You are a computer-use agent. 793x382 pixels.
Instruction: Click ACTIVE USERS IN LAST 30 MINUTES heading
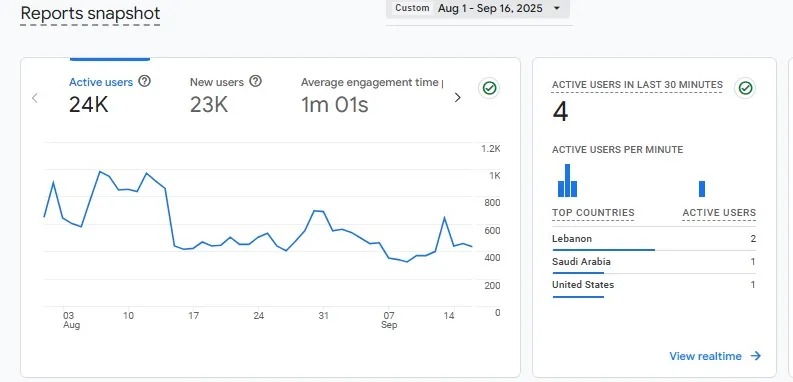tap(637, 85)
